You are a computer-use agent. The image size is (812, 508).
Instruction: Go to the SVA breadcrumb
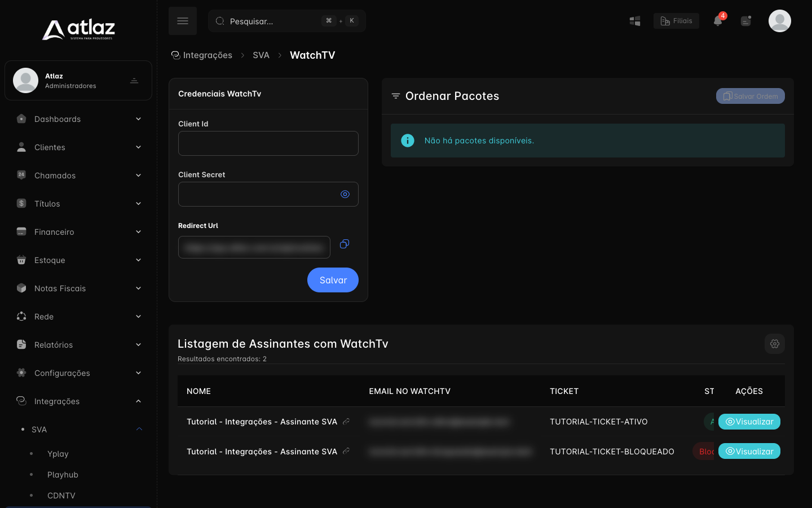[261, 55]
